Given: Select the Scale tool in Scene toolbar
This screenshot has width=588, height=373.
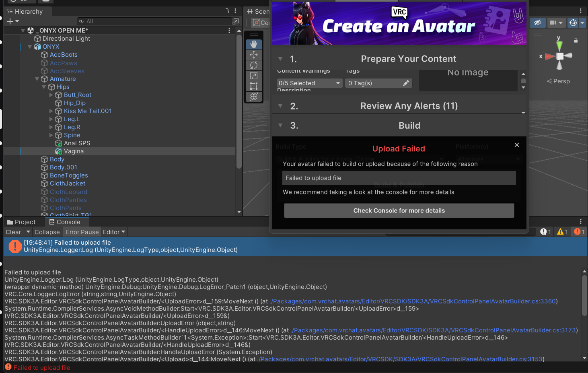Looking at the screenshot, I should (254, 76).
